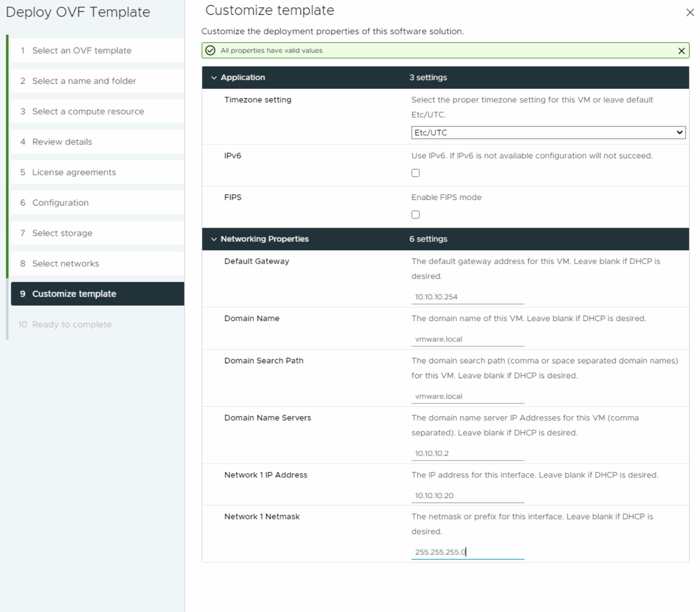
Task: Click the Network 1 IP Address field
Action: [x=468, y=495]
